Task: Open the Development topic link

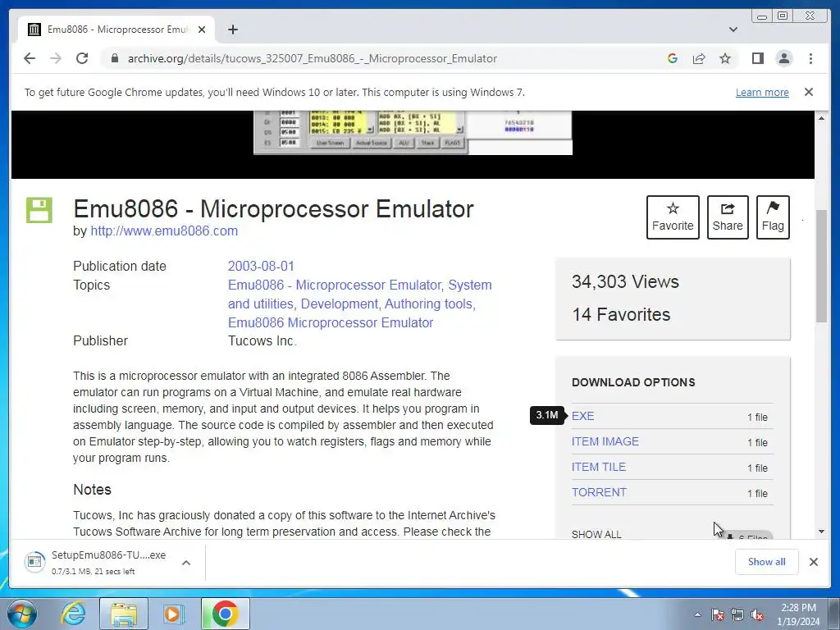Action: tap(339, 304)
